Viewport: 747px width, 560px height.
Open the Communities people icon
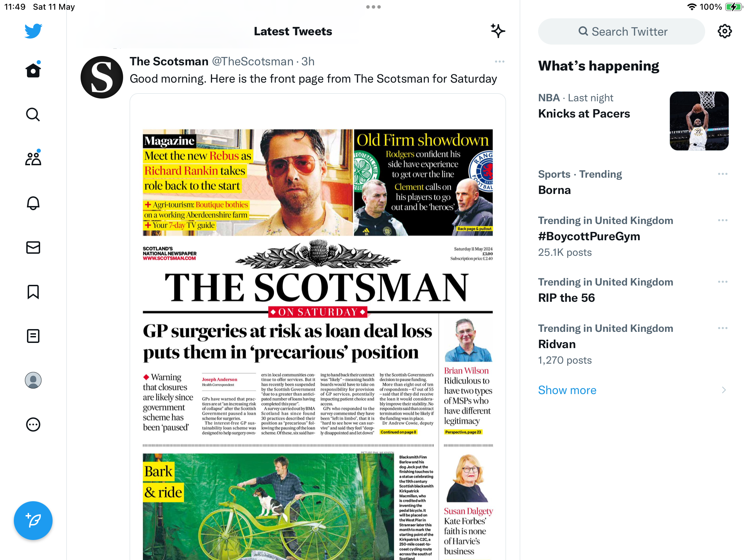33,158
